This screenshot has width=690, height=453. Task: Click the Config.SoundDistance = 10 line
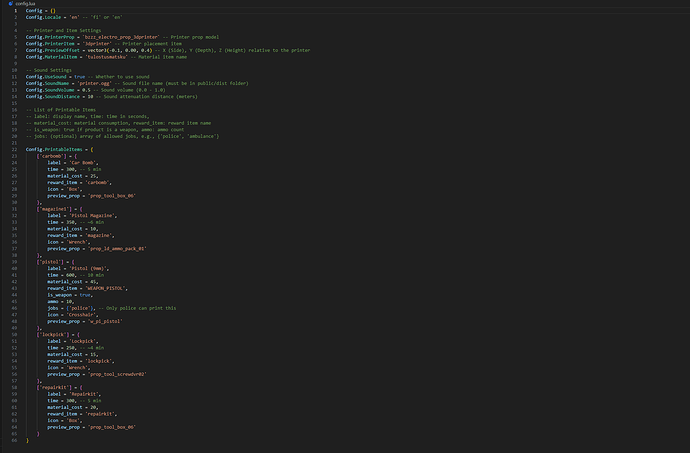111,96
